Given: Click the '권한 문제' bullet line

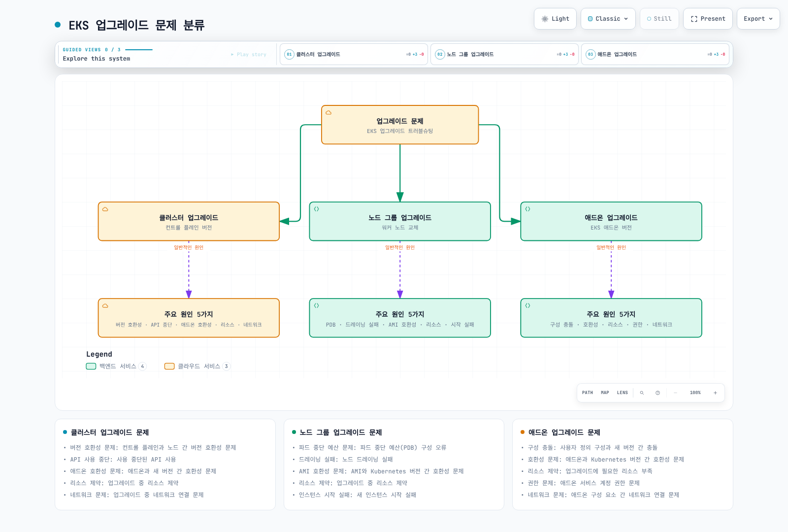Looking at the screenshot, I should point(584,483).
